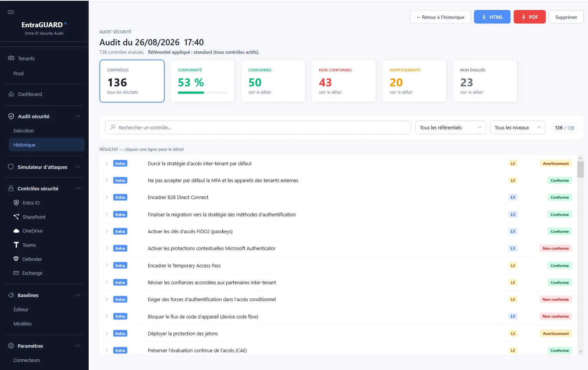Click Exiger des forces d'authentification row text
The width and height of the screenshot is (588, 370).
point(211,299)
